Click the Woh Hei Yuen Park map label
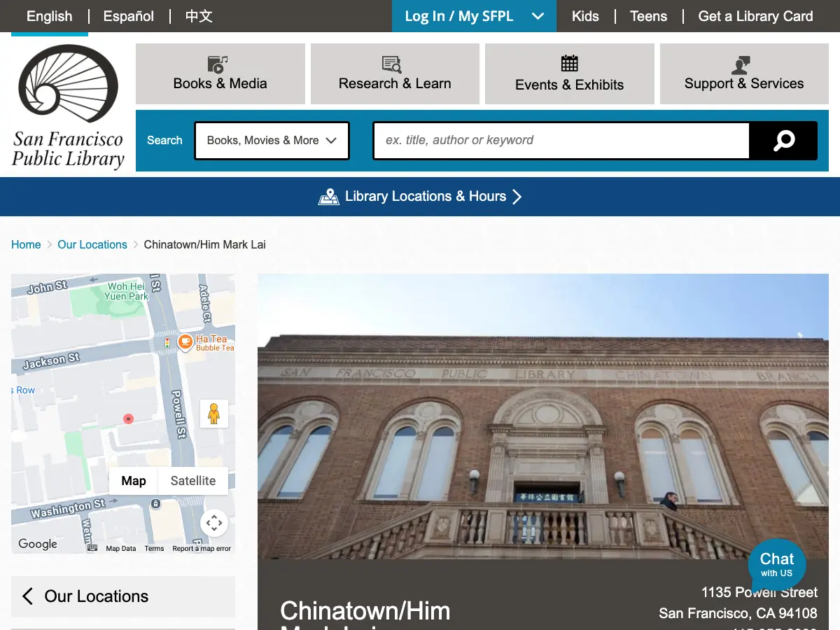Screen dimensions: 840x630 tap(127, 291)
